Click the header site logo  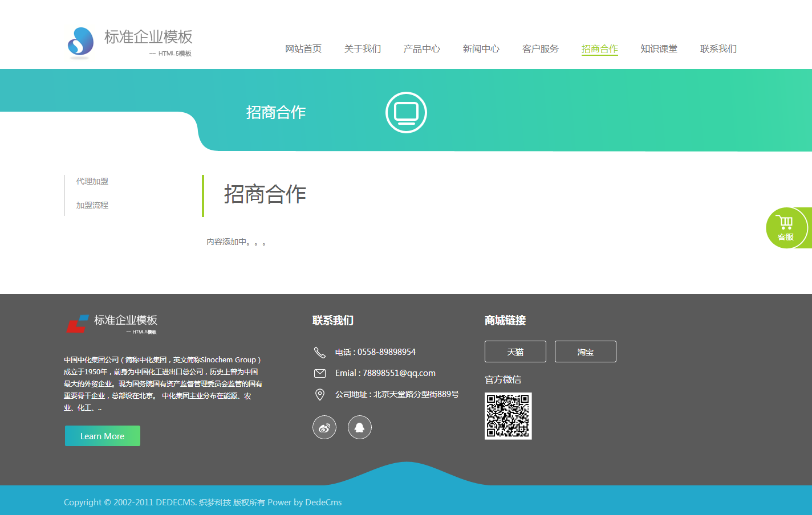pos(130,43)
